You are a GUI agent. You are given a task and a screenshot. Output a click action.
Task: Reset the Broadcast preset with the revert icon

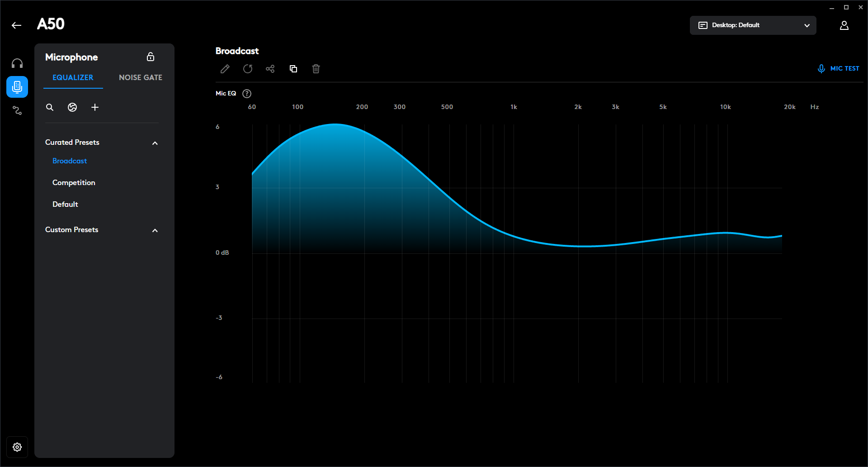click(248, 69)
